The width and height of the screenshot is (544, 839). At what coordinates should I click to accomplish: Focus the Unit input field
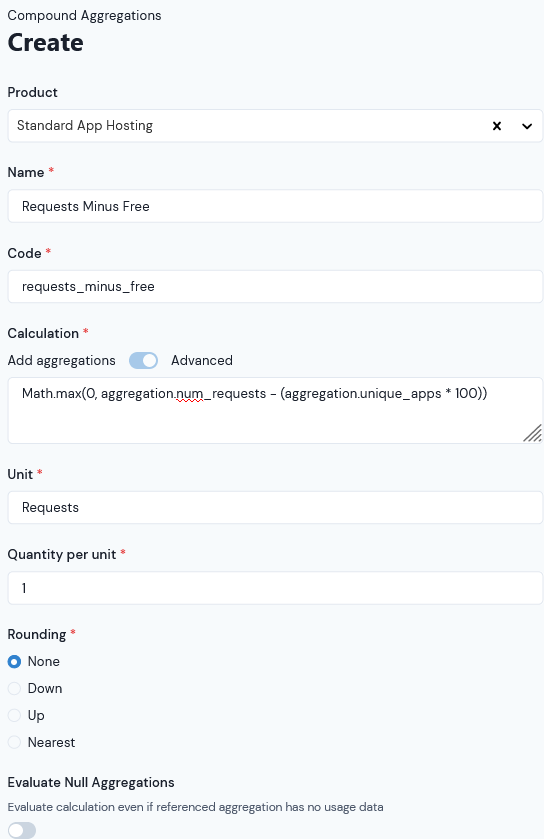275,507
